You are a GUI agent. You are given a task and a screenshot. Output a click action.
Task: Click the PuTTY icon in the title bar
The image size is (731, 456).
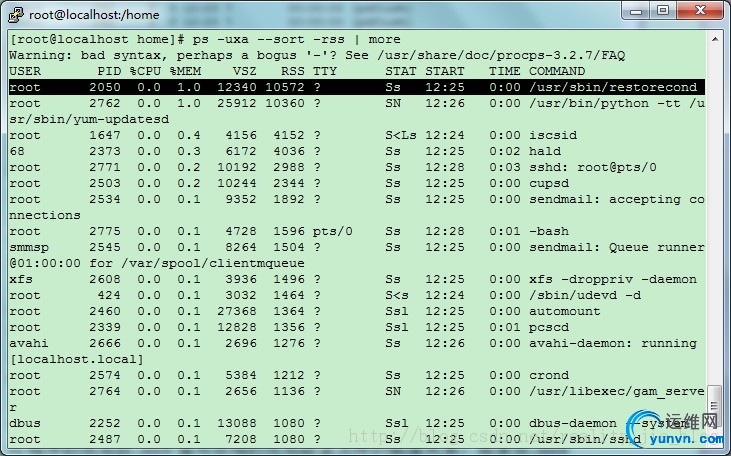coord(16,14)
